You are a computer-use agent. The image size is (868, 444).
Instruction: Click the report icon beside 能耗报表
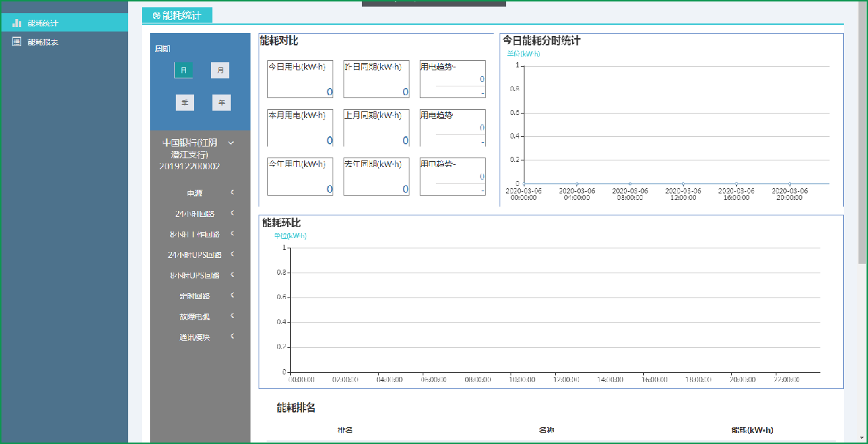click(x=16, y=42)
